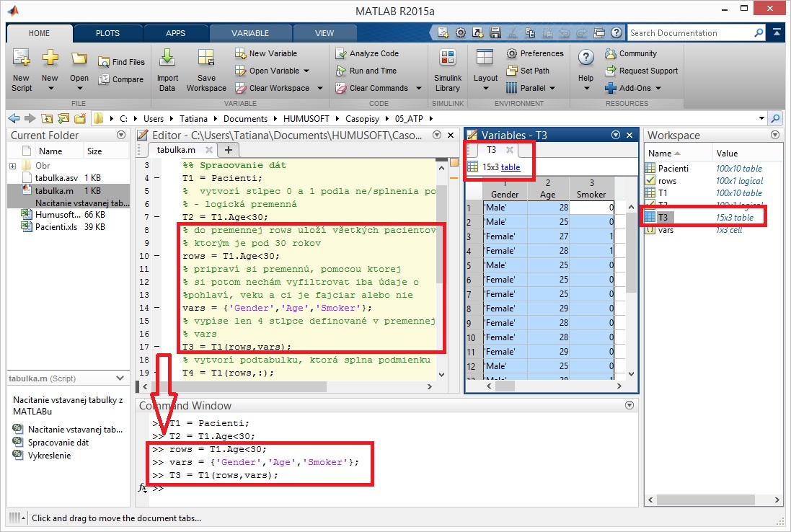Click Run and Time
Screen dimensions: 791x532
point(366,71)
